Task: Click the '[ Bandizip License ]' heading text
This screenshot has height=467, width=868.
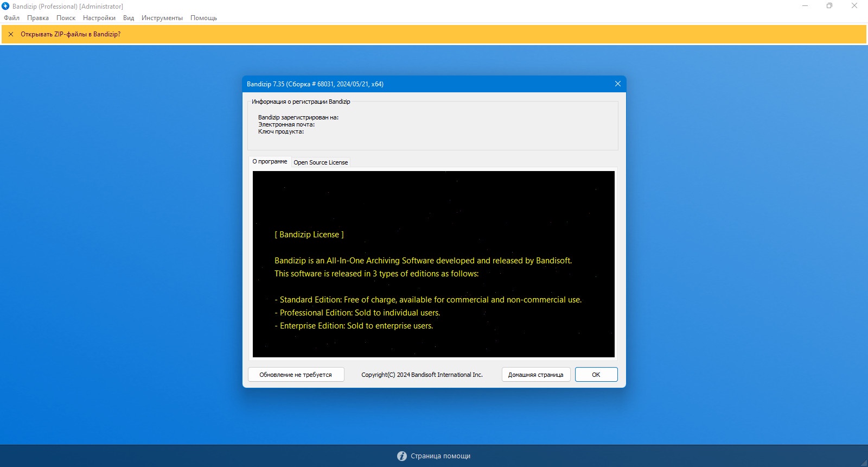Action: [309, 235]
